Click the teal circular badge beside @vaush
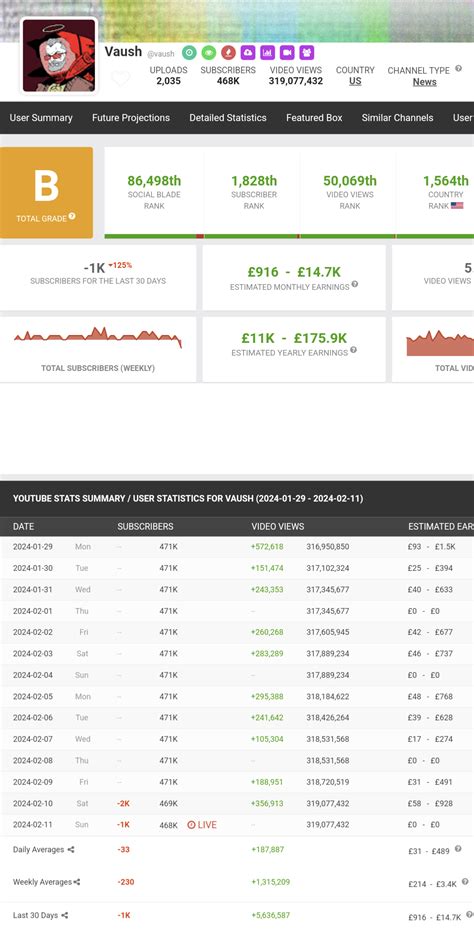Screen dimensions: 474x930 189,53
